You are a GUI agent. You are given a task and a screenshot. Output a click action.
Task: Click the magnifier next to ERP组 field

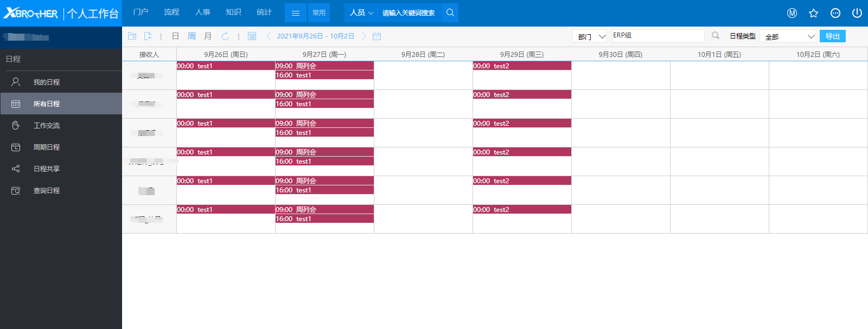(x=716, y=36)
